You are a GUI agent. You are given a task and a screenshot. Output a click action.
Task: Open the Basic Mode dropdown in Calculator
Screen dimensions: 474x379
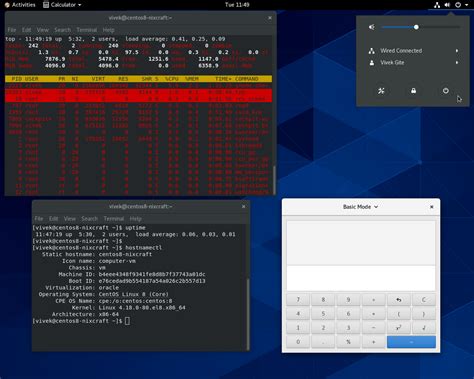(360, 207)
